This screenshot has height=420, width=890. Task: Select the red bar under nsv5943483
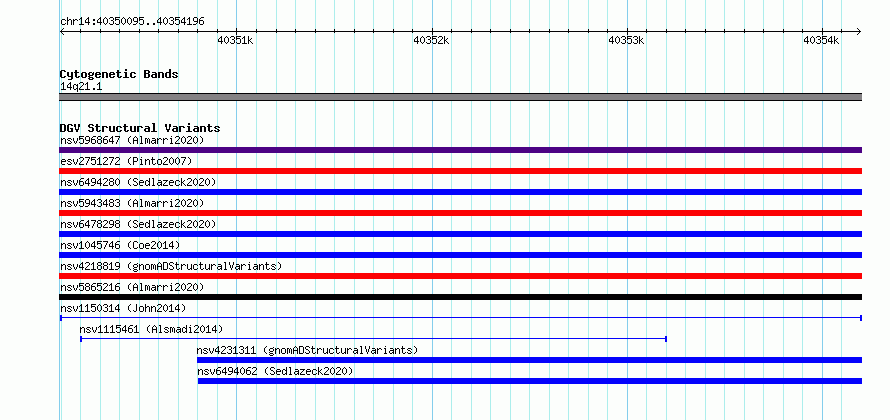tap(460, 213)
